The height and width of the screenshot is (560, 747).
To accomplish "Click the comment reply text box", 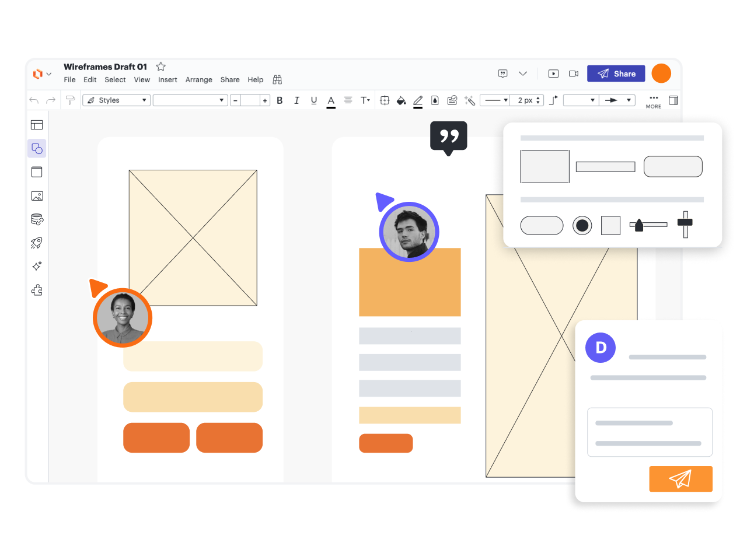I will pos(650,432).
